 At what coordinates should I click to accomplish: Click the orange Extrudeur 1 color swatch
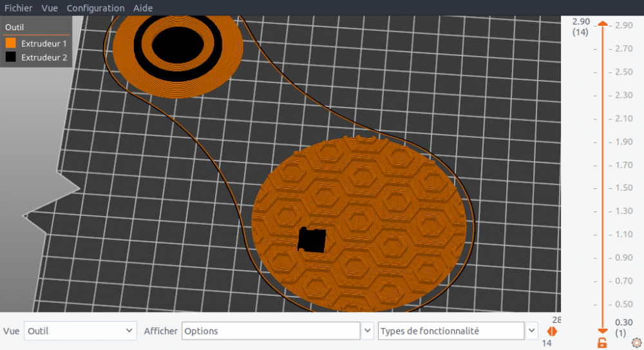tap(11, 43)
